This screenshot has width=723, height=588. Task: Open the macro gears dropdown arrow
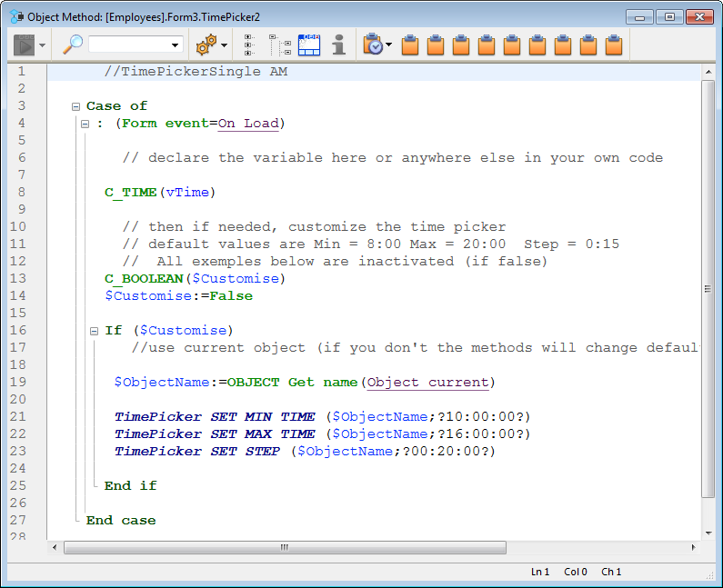pyautogui.click(x=224, y=45)
